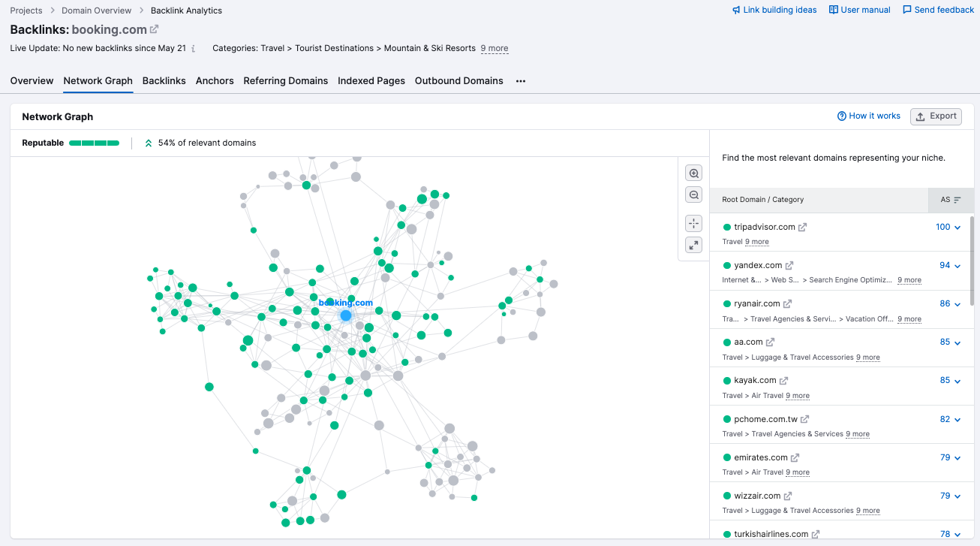
Task: Click the Export button
Action: click(936, 116)
